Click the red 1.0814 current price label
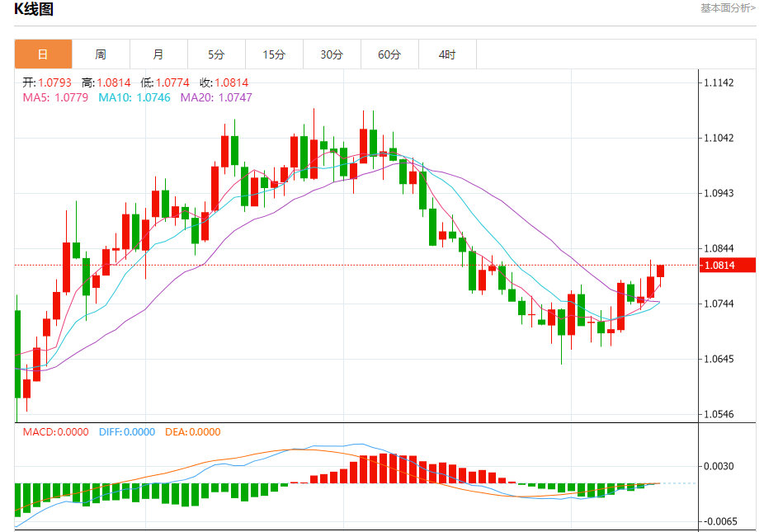 pos(728,266)
